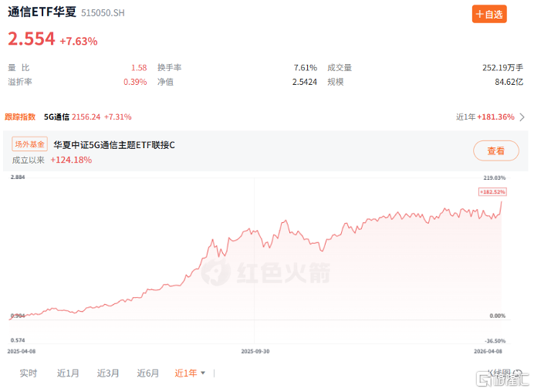Click the 515050.SH ticker code

[103, 13]
